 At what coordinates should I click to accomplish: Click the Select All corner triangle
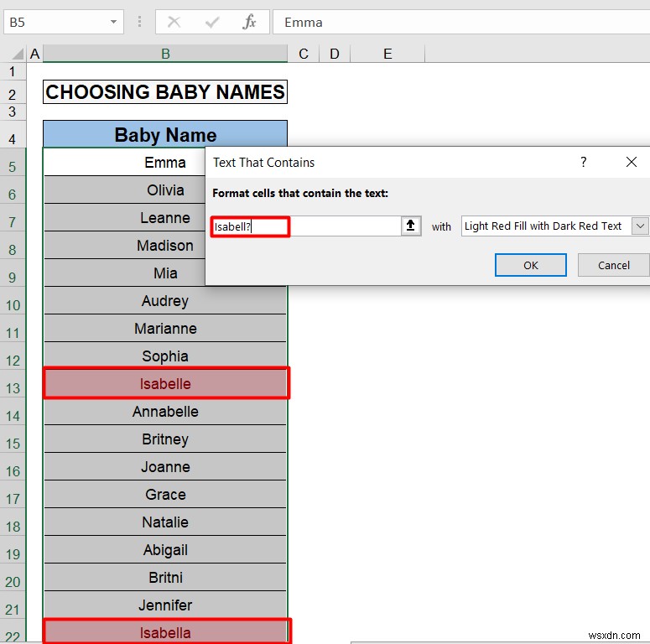point(17,54)
